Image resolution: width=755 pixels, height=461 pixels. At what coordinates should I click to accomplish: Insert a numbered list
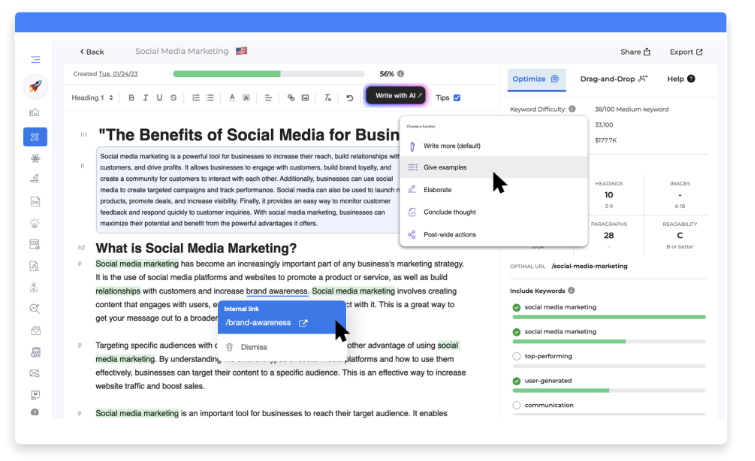pyautogui.click(x=196, y=98)
